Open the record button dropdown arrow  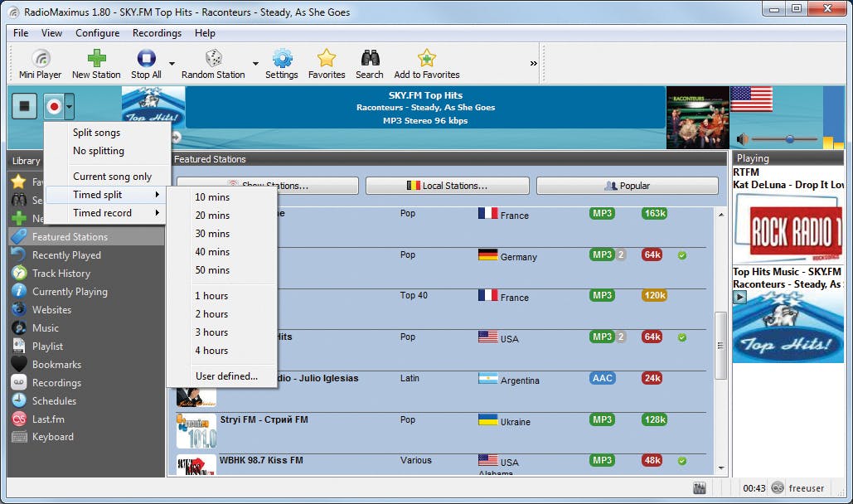pyautogui.click(x=69, y=106)
